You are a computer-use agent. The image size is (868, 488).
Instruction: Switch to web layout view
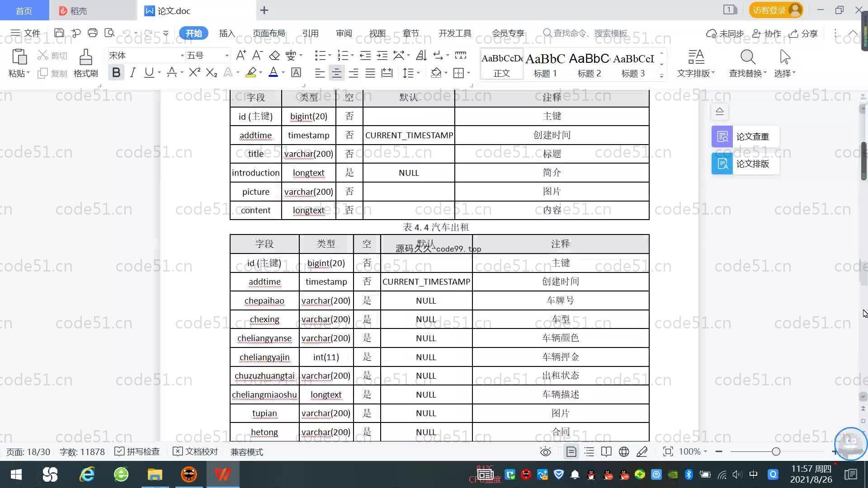(624, 452)
